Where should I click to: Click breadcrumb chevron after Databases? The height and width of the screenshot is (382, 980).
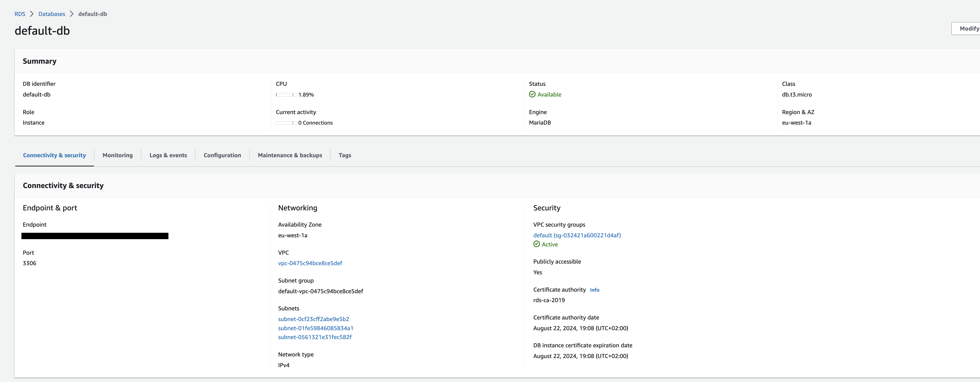tap(71, 14)
